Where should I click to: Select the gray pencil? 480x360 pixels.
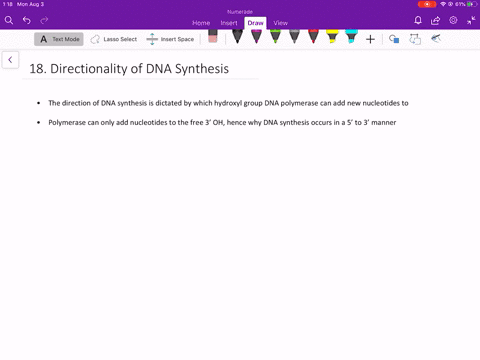click(294, 37)
